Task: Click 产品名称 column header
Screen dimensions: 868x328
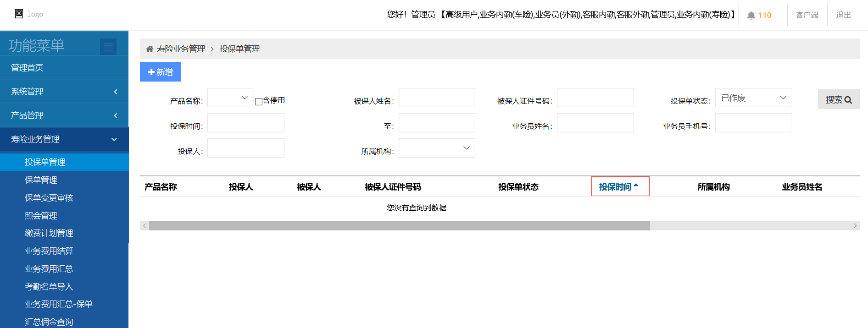Action: pos(161,187)
